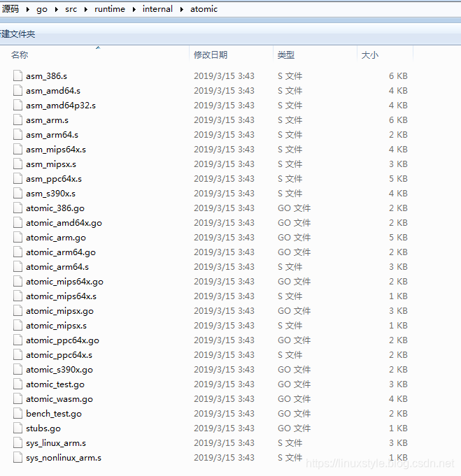Select the bench_test.go file name
The height and width of the screenshot is (476, 461).
click(x=54, y=414)
